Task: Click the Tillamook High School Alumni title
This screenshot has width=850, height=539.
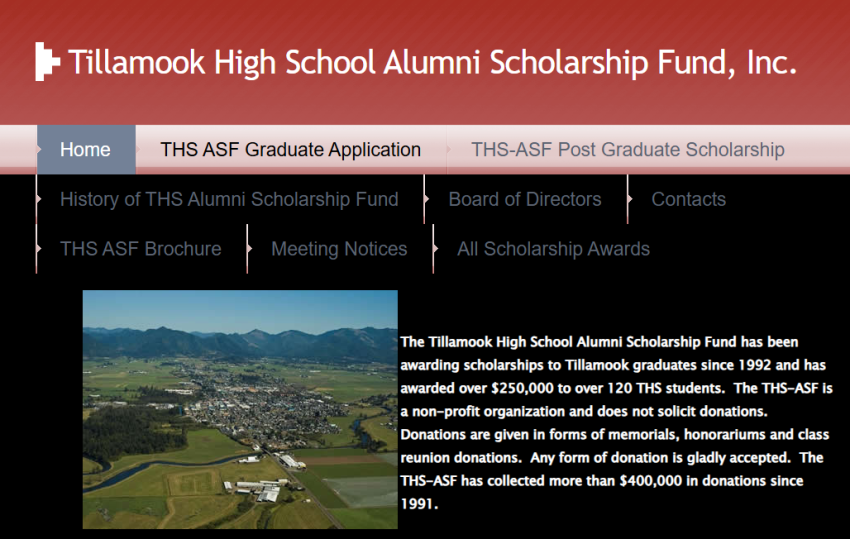Action: point(432,62)
